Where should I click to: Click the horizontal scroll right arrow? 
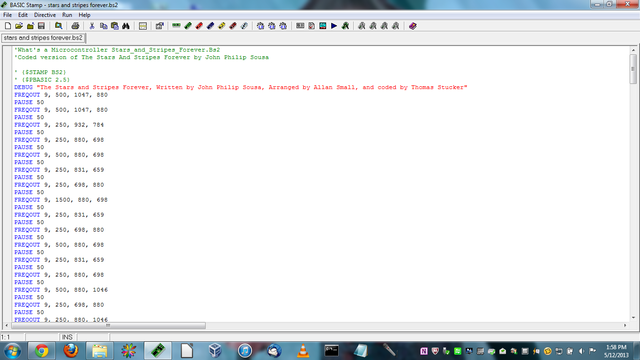[x=625, y=325]
